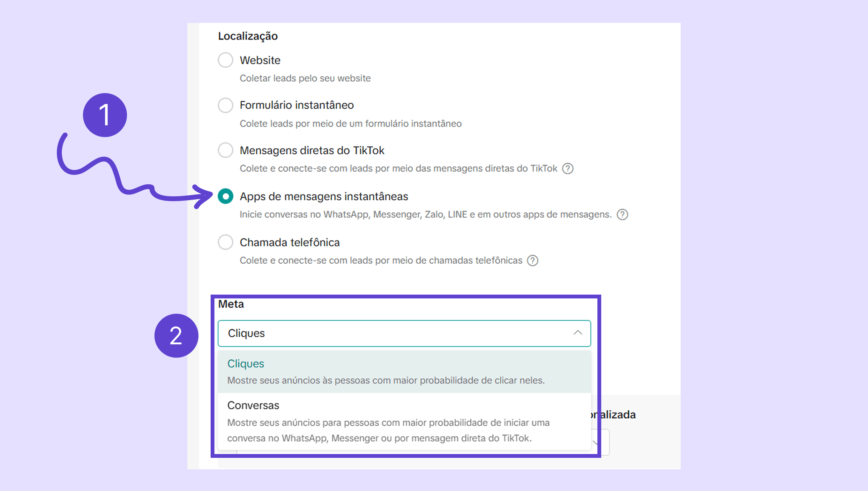Choose Formulário instantâneo radio option
Viewport: 868px width, 491px height.
pos(225,105)
